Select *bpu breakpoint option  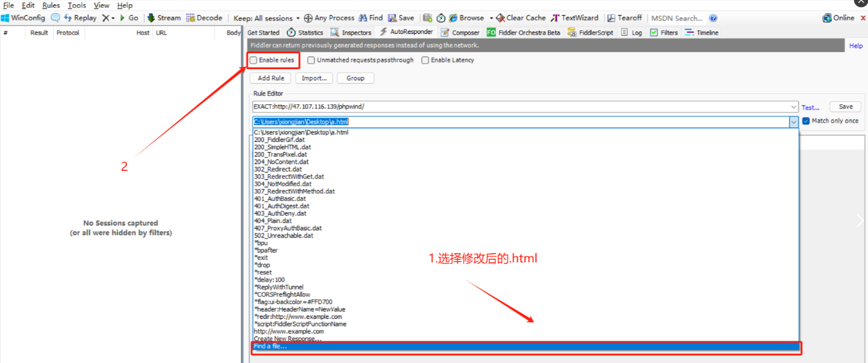[526, 243]
